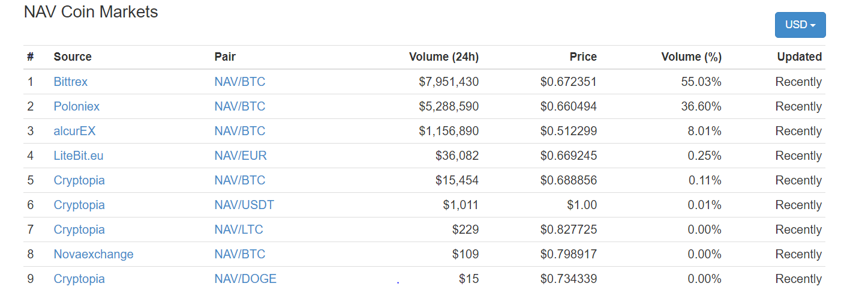Open the Bittrex exchange link
This screenshot has width=868, height=301.
[71, 82]
